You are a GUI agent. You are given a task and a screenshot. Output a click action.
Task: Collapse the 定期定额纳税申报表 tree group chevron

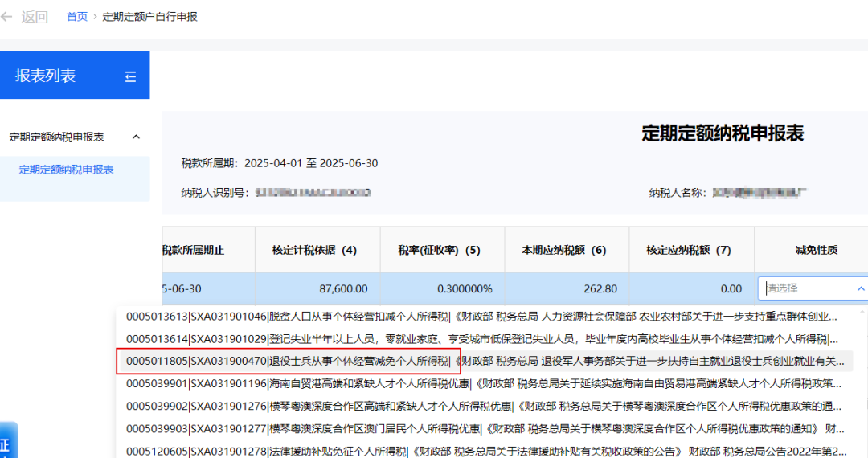[136, 137]
